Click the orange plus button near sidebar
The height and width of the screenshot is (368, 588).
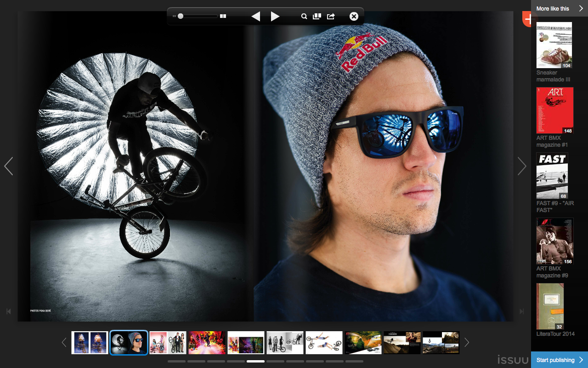(527, 19)
